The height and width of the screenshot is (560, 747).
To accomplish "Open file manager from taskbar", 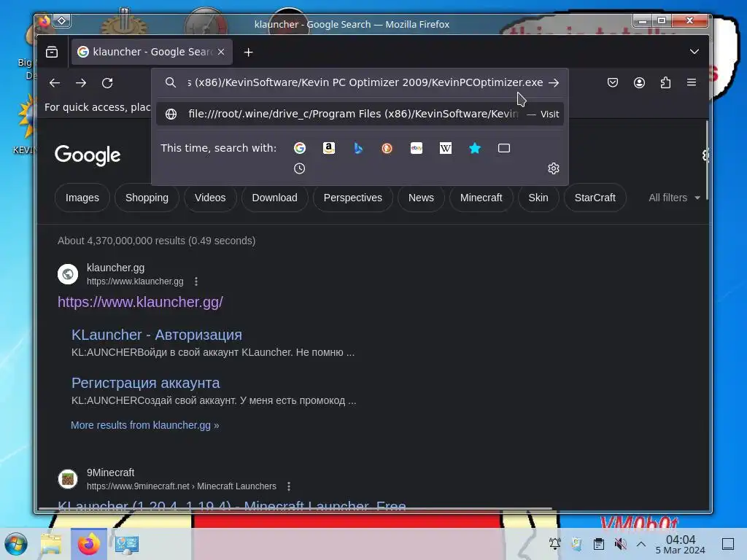I will (51, 544).
